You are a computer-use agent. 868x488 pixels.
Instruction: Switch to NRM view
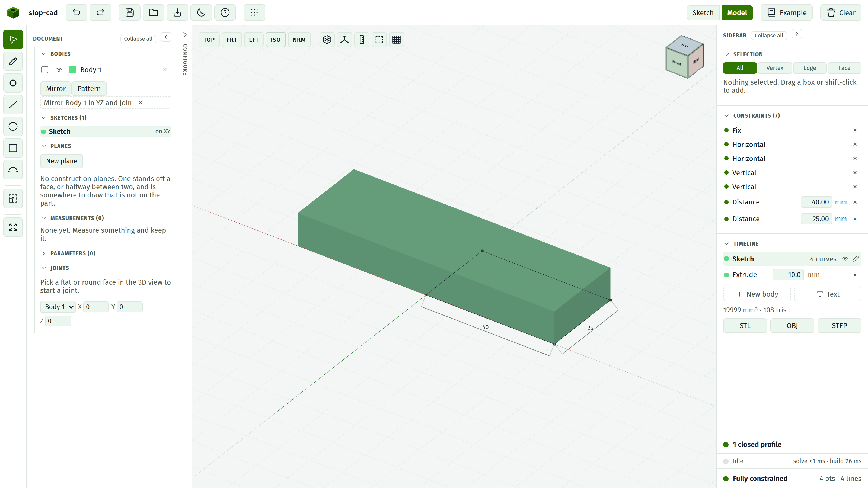click(299, 39)
